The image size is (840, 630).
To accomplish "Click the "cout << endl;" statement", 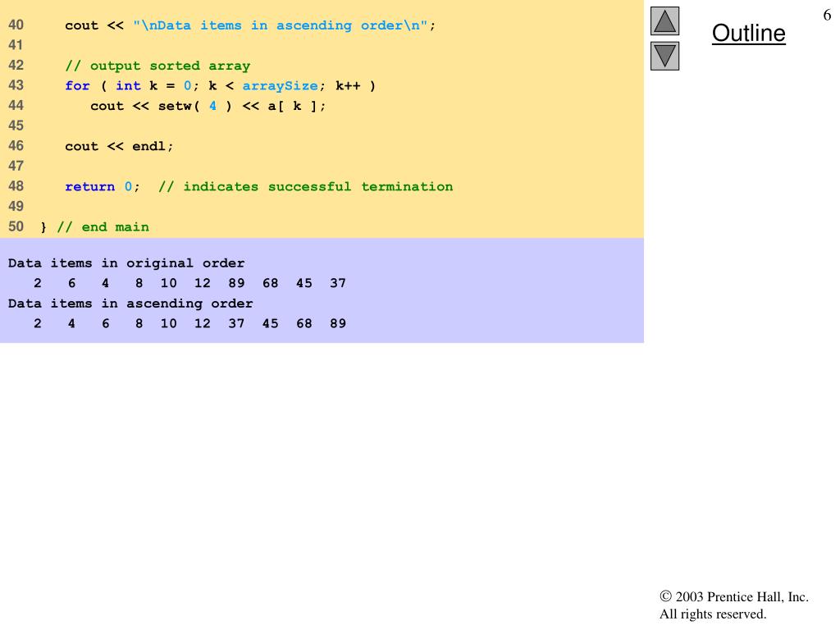I will point(119,146).
